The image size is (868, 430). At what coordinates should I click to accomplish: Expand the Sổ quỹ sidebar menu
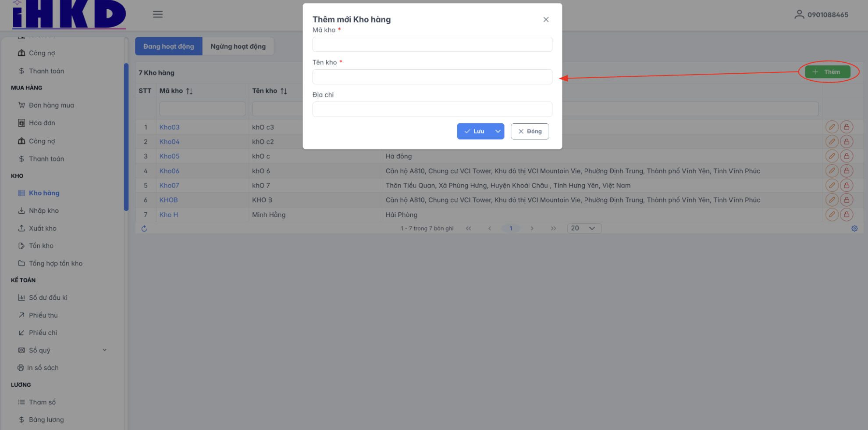click(104, 350)
